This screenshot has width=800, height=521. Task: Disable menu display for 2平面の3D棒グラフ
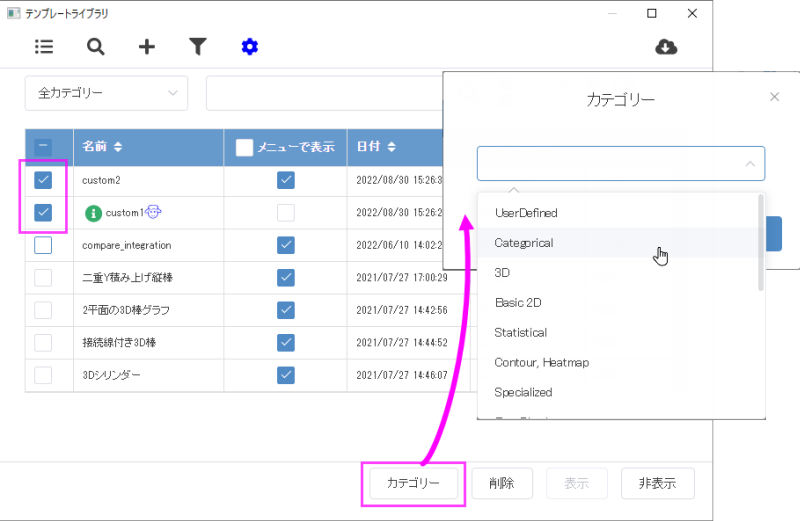point(286,310)
